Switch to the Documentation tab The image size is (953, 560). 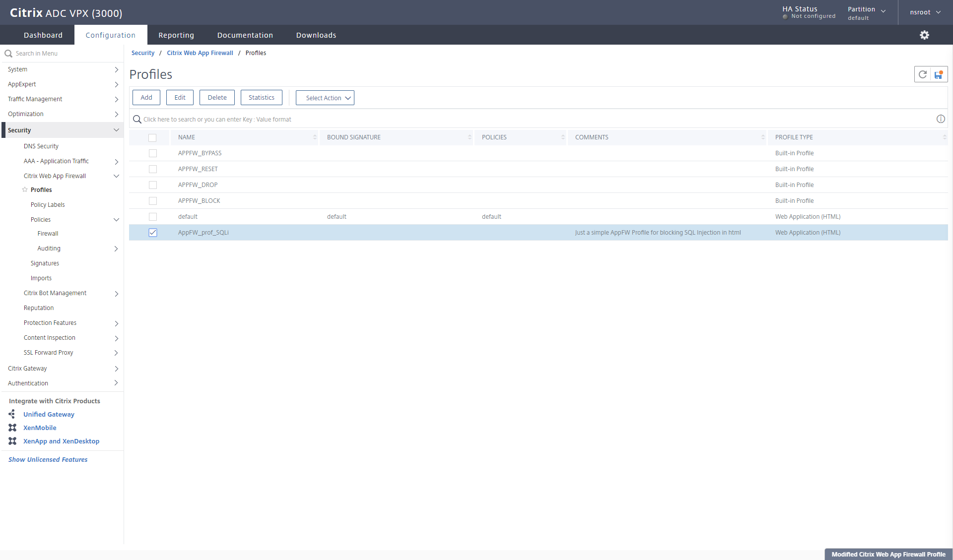point(245,35)
